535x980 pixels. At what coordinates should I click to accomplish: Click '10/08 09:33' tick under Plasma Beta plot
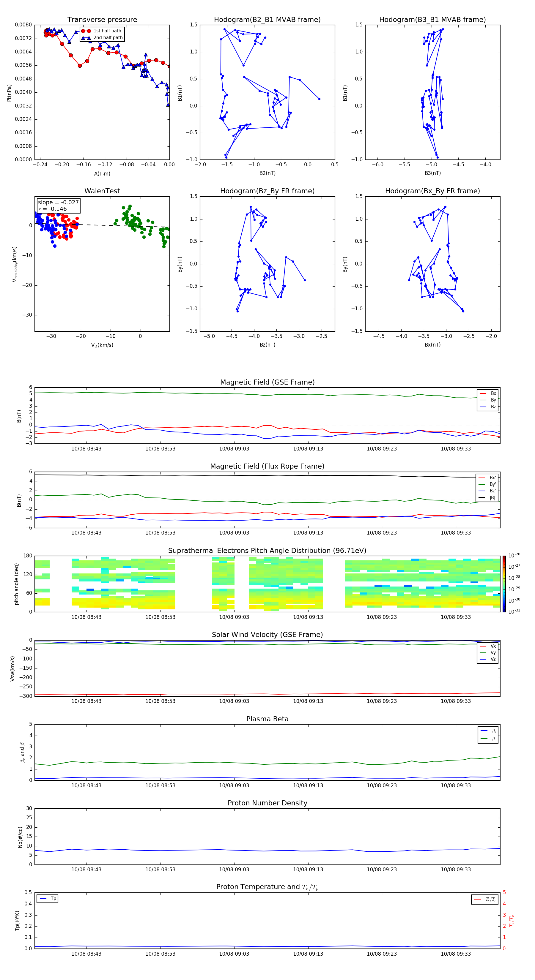455,785
